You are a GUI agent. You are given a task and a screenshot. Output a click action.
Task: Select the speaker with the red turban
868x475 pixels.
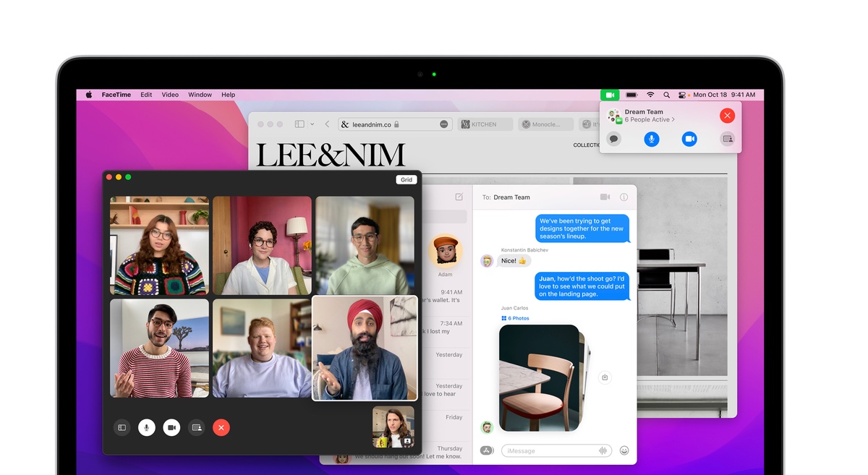coord(365,348)
